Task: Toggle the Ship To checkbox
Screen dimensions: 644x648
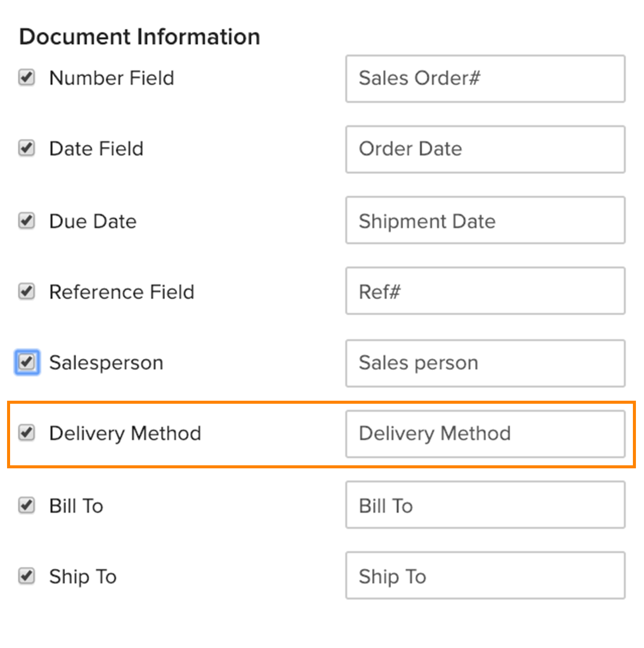Action: 26,576
